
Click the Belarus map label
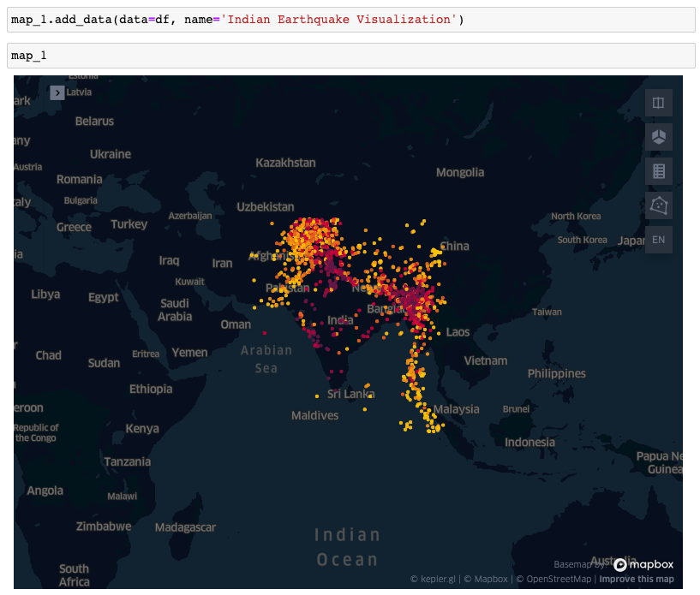[94, 122]
